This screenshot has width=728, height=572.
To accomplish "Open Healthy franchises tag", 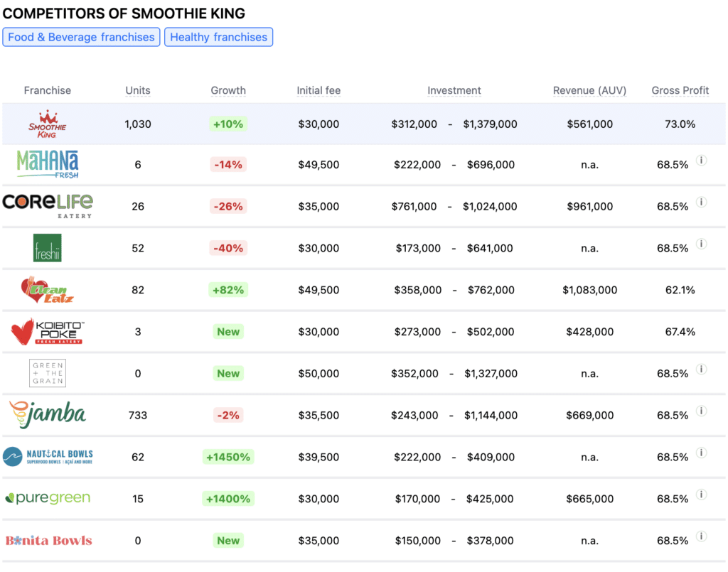I will tap(219, 37).
